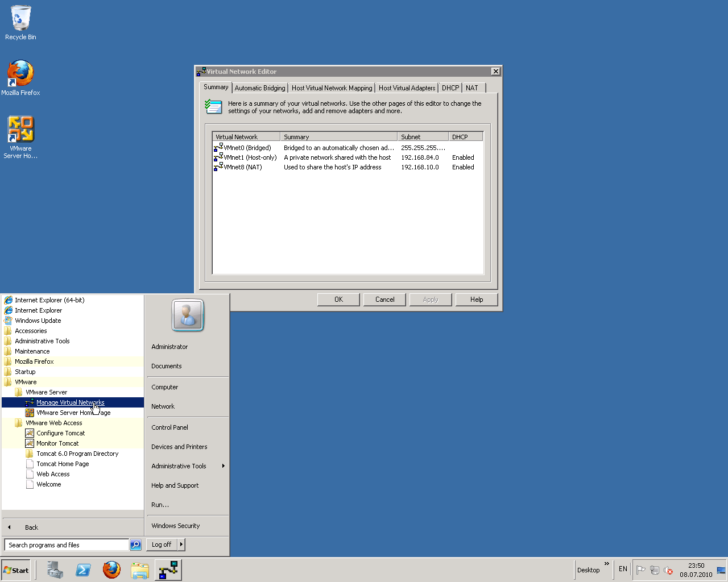728x582 pixels.
Task: Expand the Mozilla Firefox program folder
Action: [73, 361]
